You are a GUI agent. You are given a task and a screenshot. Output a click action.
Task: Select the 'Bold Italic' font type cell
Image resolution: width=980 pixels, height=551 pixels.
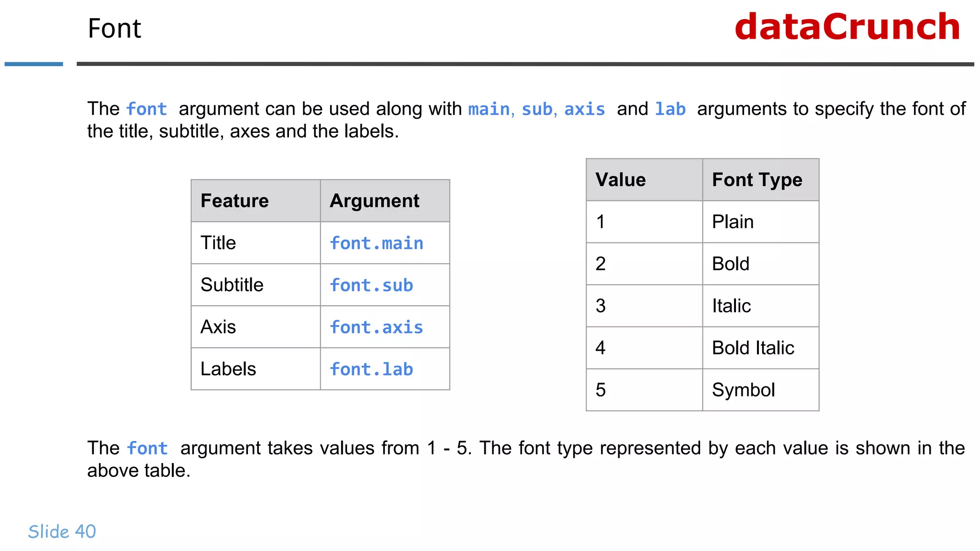[x=760, y=348]
